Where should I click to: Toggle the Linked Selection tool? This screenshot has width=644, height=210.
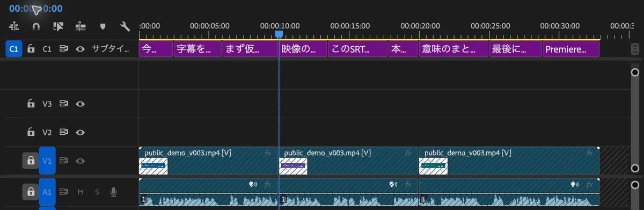point(58,26)
